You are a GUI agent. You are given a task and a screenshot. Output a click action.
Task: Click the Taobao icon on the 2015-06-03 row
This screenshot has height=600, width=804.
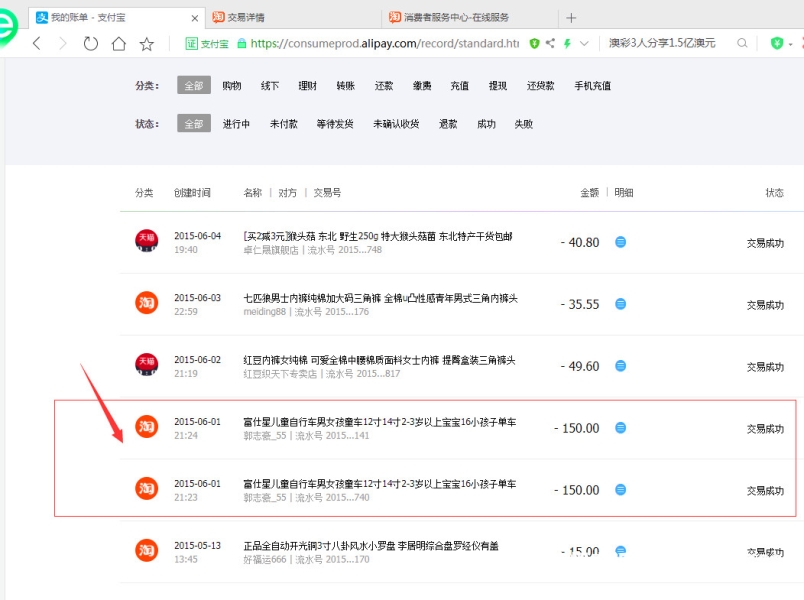[147, 303]
